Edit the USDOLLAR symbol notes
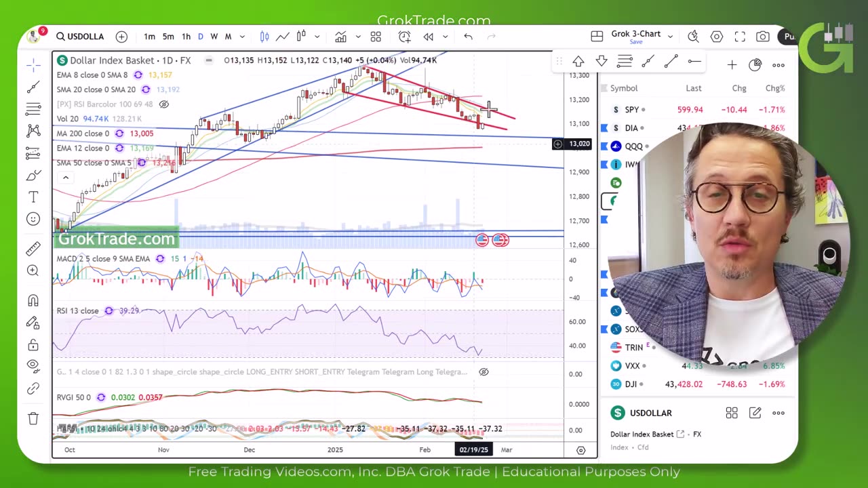 tap(755, 413)
